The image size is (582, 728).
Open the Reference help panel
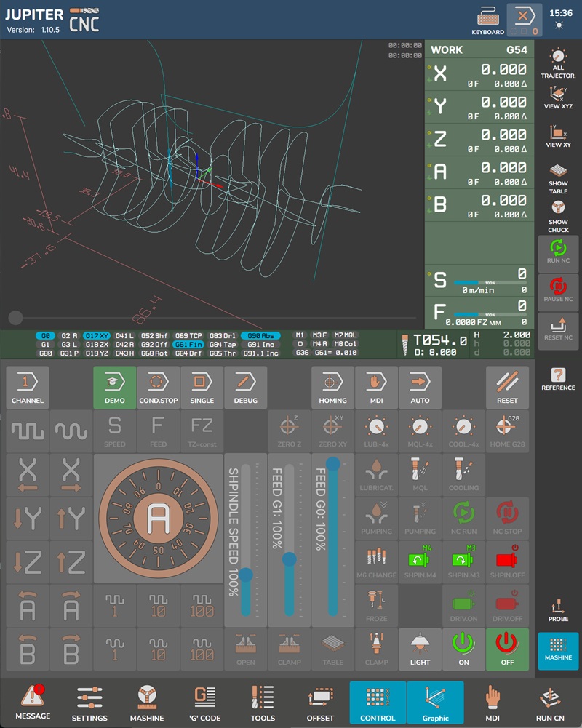pyautogui.click(x=558, y=378)
